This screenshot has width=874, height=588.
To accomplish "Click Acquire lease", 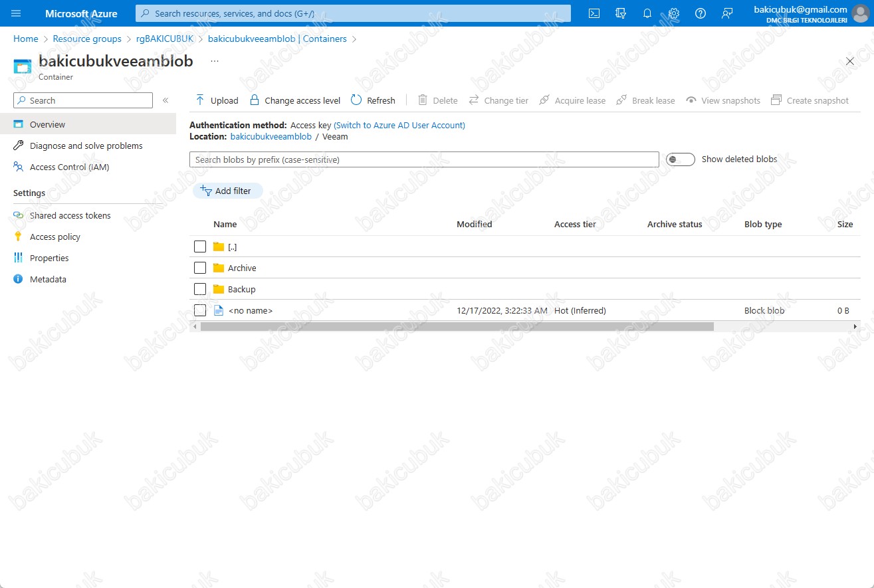I will click(x=572, y=100).
